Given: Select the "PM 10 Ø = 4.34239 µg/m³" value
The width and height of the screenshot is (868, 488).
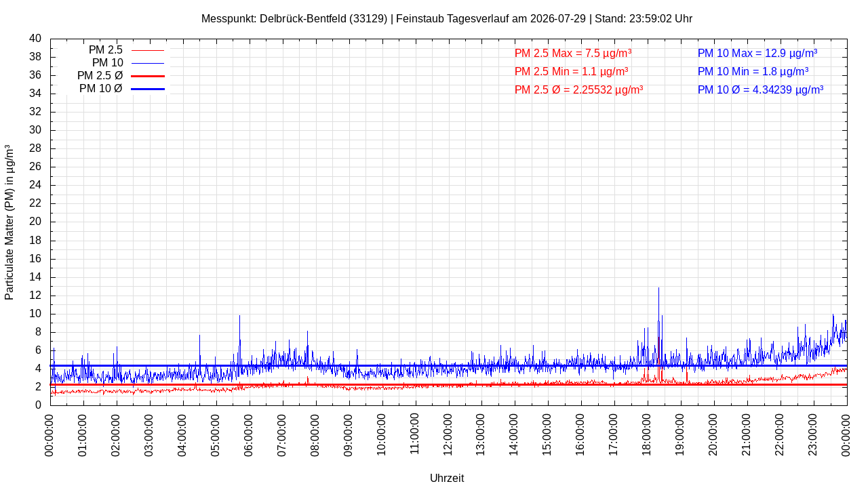Looking at the screenshot, I should [760, 89].
